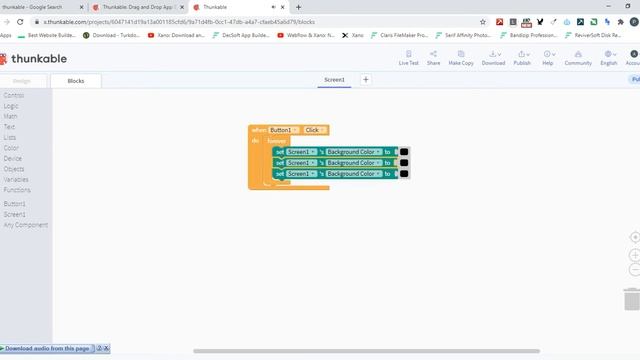Viewport: 640px width, 360px height.
Task: Open Serif Affinity Photo bookmark
Action: (463, 36)
